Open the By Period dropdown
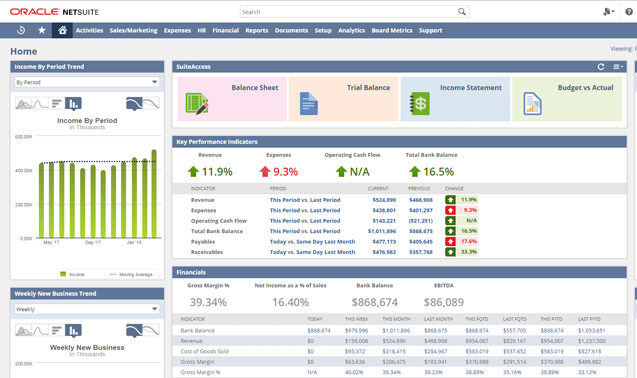 [87, 82]
